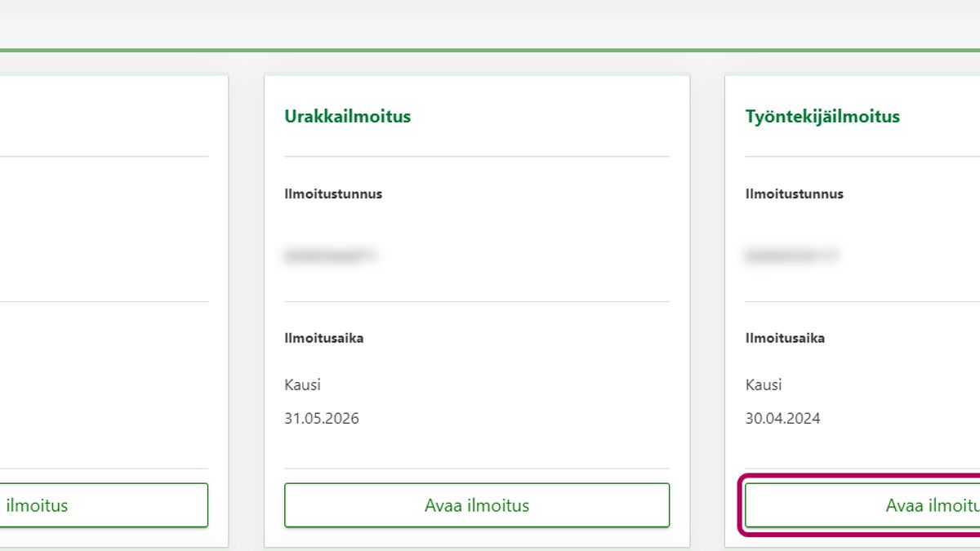Select Kausi text in Urakkailmoitus card
980x551 pixels.
point(302,384)
